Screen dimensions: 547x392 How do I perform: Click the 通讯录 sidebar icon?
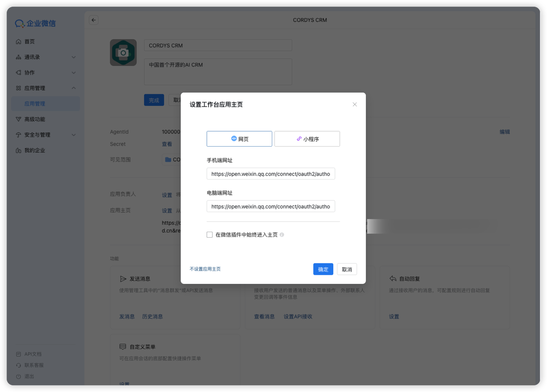[18, 57]
